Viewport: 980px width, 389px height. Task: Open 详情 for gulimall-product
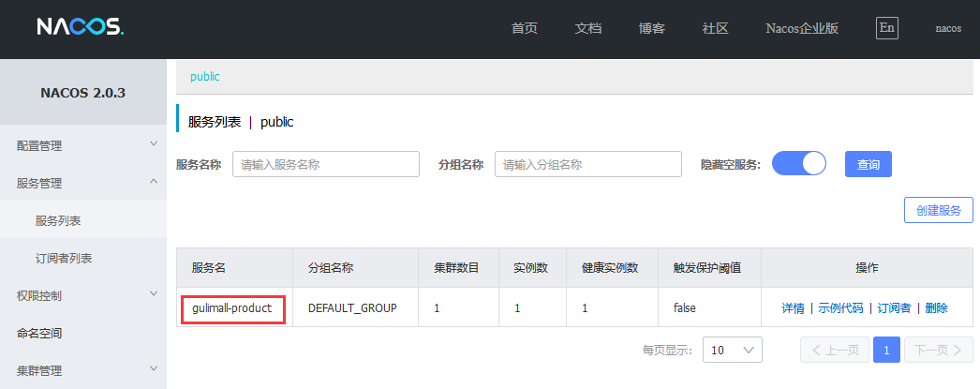click(x=794, y=307)
